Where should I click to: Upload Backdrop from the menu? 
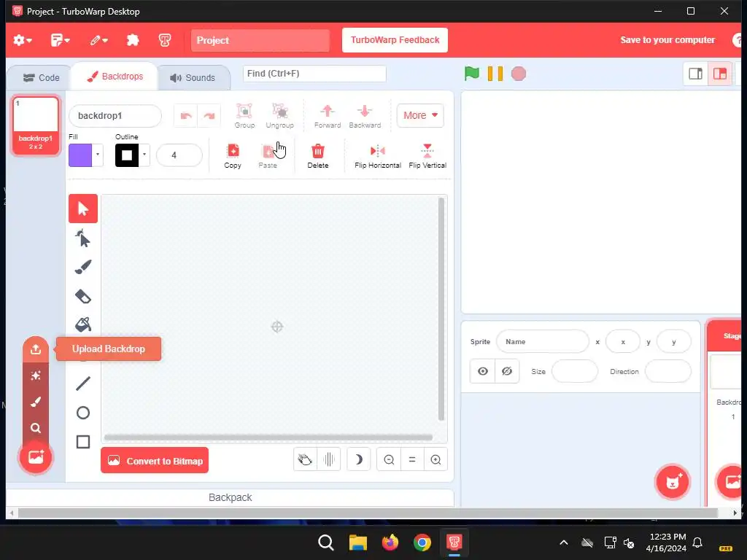(36, 349)
